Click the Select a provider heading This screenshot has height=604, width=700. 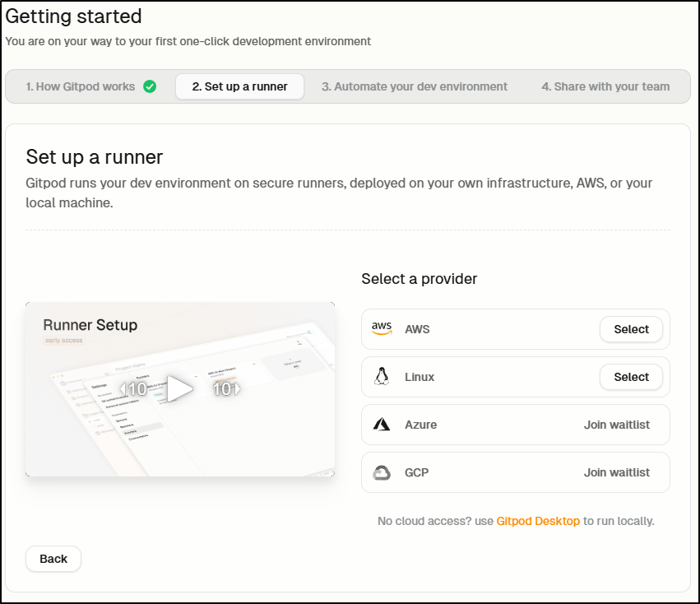(x=420, y=279)
